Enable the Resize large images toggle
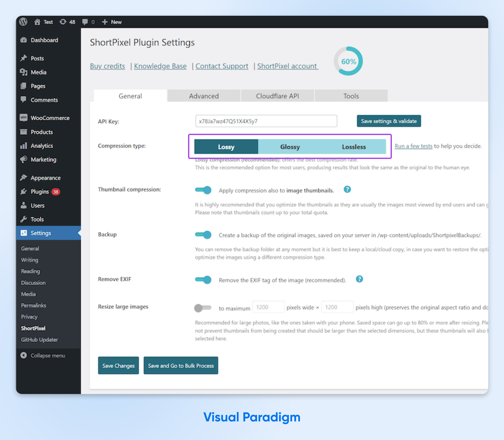Screen dimensions: 504x440 pos(203,308)
